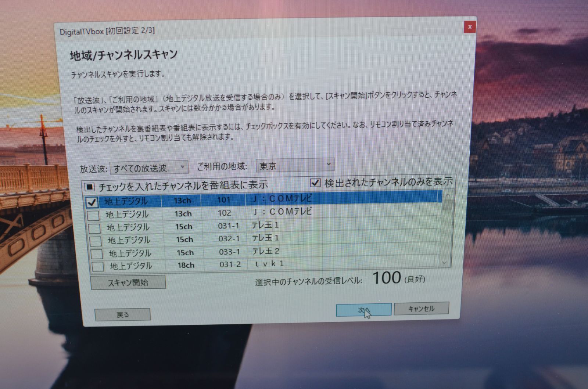Click the キャンセル button
588x389 pixels.
click(x=421, y=309)
